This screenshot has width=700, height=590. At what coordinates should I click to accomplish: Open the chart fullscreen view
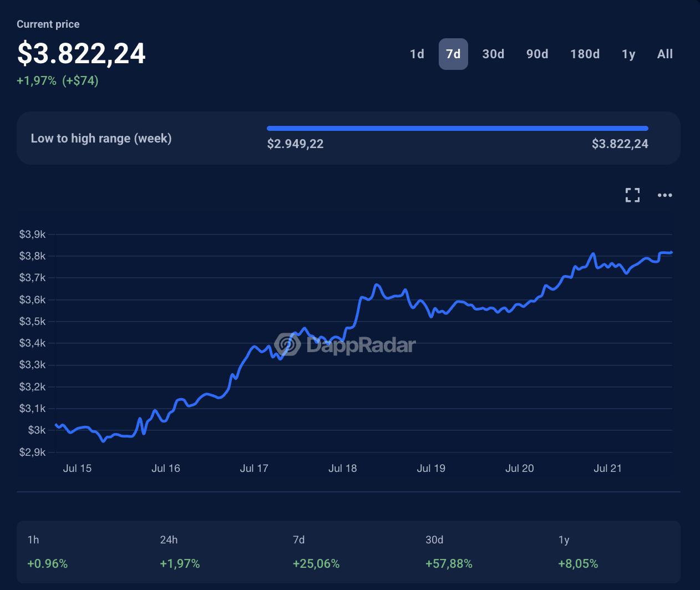click(x=632, y=195)
